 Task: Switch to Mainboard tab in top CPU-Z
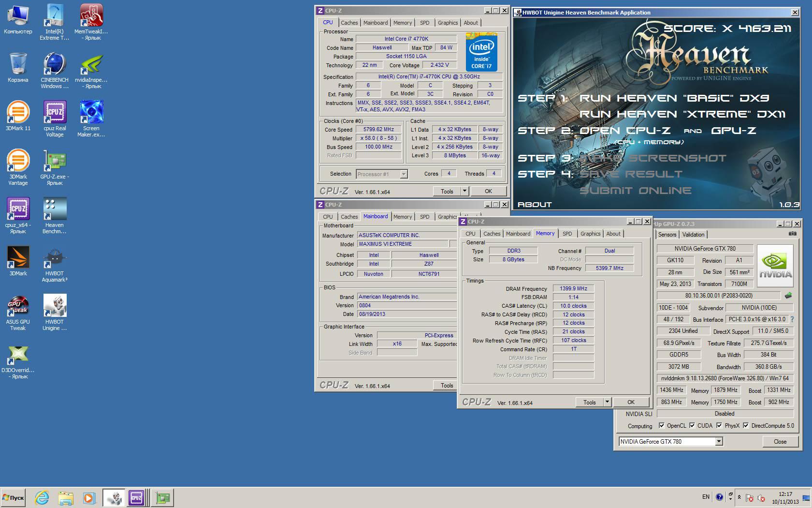pos(376,23)
